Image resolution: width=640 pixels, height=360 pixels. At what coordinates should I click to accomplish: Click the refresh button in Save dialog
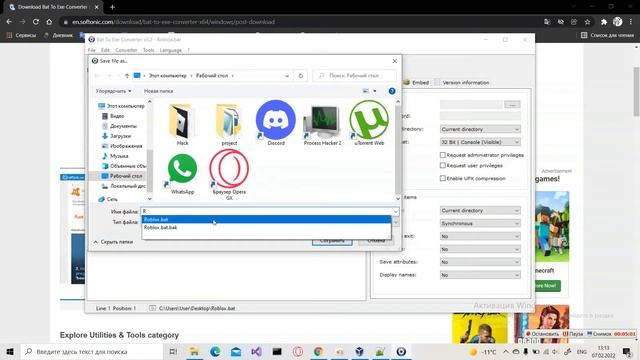click(x=301, y=76)
